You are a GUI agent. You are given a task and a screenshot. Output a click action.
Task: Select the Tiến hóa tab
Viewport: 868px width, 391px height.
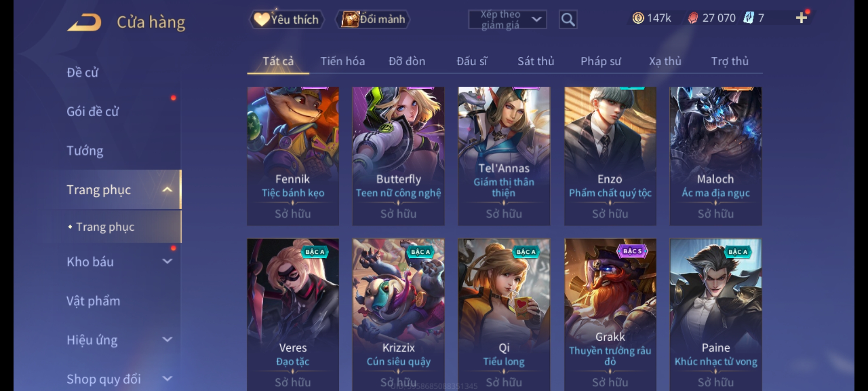coord(342,61)
